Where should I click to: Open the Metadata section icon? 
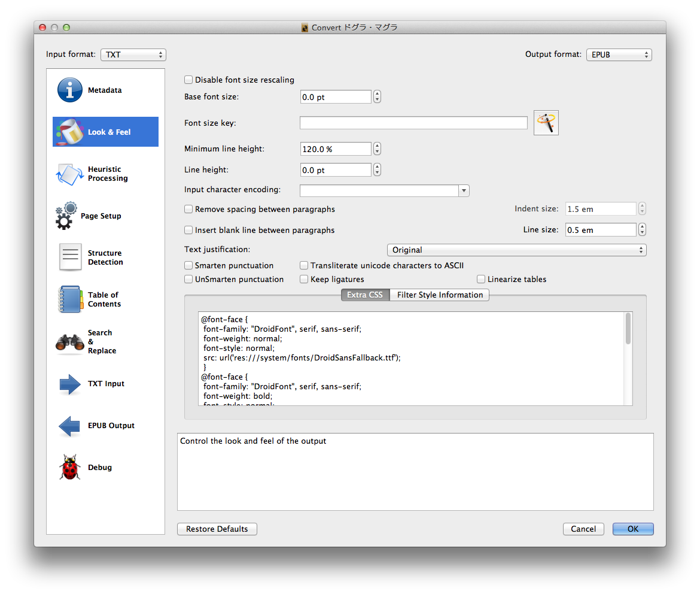pos(69,90)
